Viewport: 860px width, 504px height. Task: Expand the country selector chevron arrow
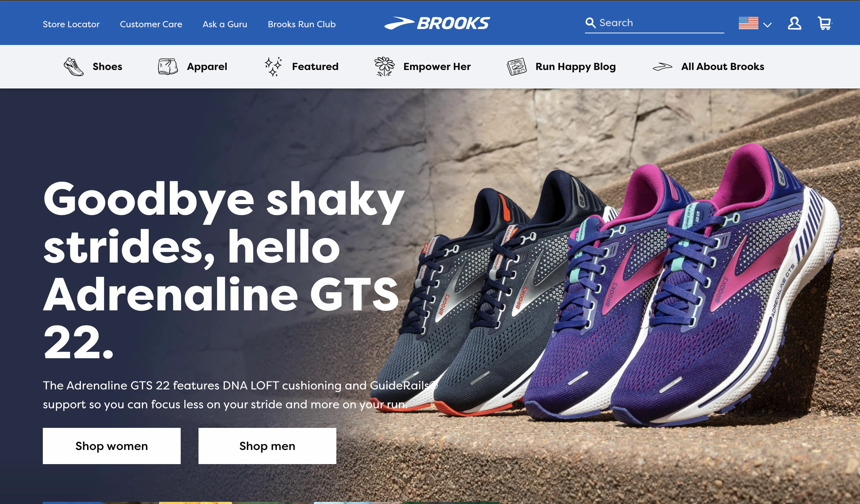[x=767, y=25]
